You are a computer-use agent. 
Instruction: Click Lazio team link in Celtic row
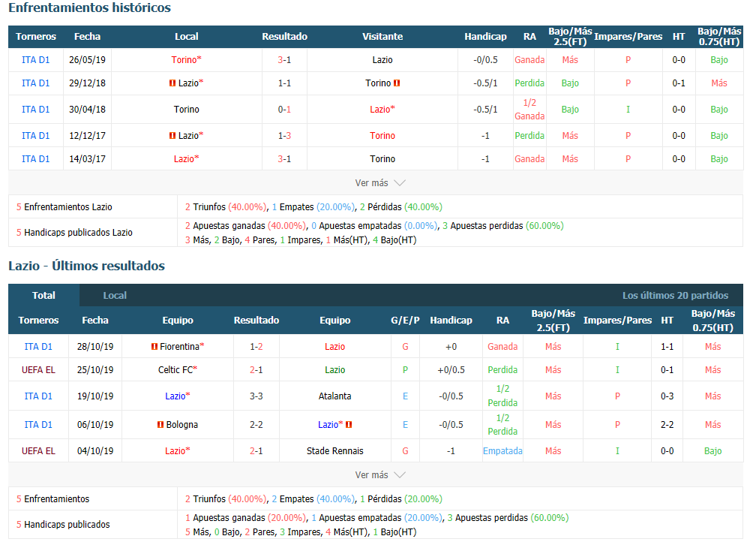(335, 369)
